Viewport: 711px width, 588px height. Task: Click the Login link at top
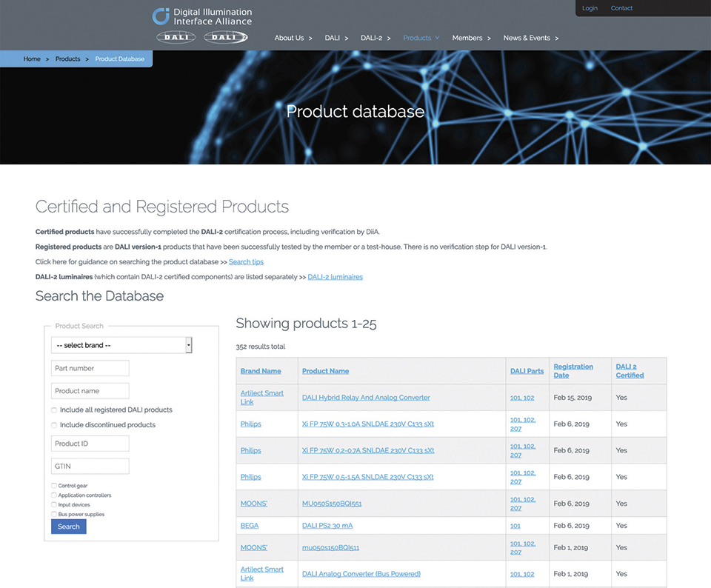(590, 8)
